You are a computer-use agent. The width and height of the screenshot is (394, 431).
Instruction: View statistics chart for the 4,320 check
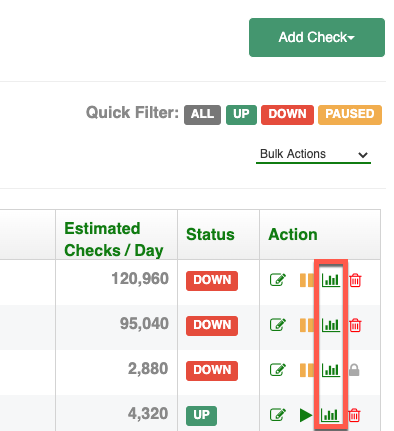[x=330, y=415]
